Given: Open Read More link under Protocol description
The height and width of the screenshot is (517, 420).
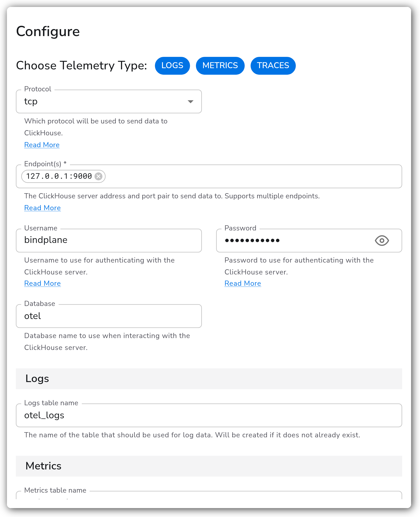Looking at the screenshot, I should click(42, 145).
